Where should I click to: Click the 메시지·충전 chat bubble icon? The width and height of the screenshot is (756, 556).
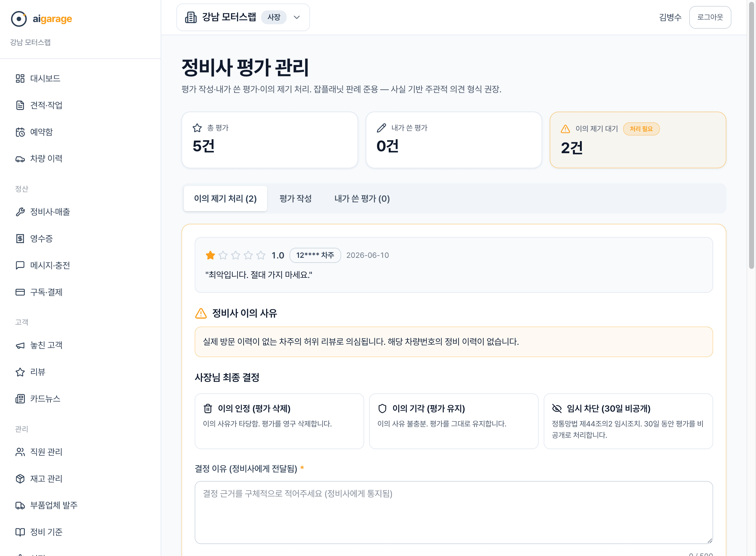[x=20, y=265]
